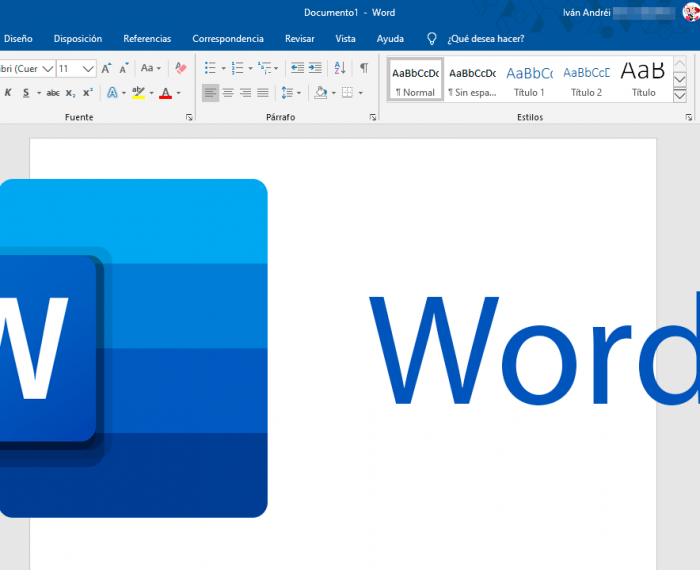Apply the Título 1 style
Image resolution: width=700 pixels, height=570 pixels.
click(x=529, y=80)
